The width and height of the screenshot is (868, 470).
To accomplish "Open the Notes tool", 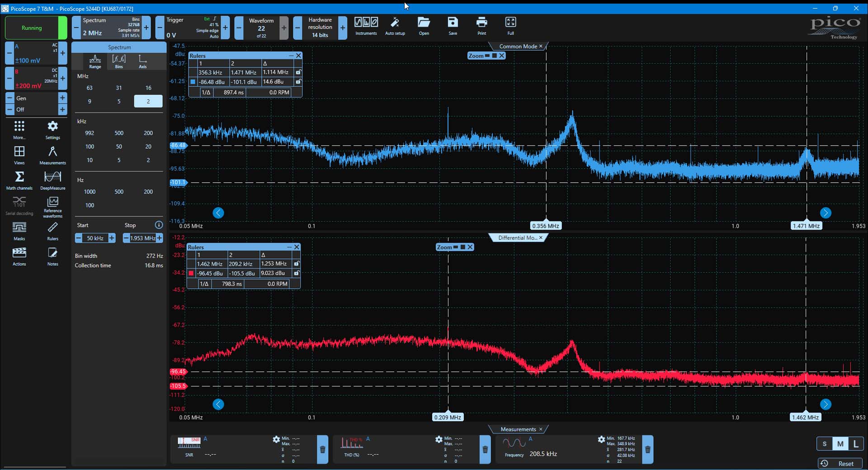I will pos(52,256).
